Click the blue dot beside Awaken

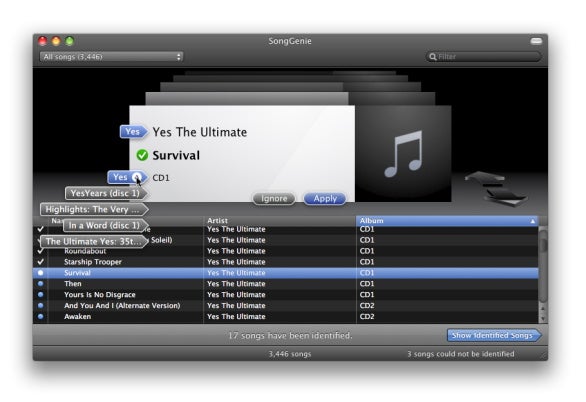[x=40, y=316]
